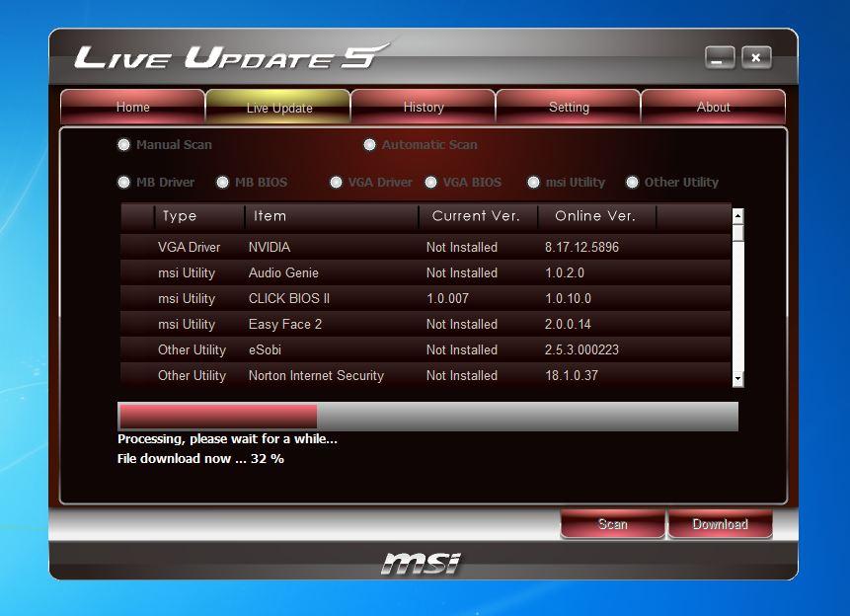Viewport: 850px width, 616px height.
Task: Click online version 2.0.0.14
Action: (x=568, y=324)
